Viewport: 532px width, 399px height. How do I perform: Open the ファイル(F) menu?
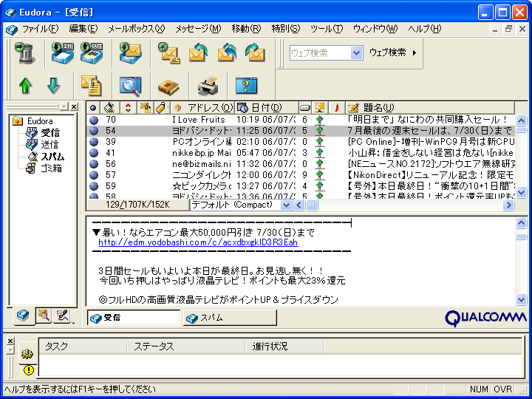pyautogui.click(x=41, y=29)
